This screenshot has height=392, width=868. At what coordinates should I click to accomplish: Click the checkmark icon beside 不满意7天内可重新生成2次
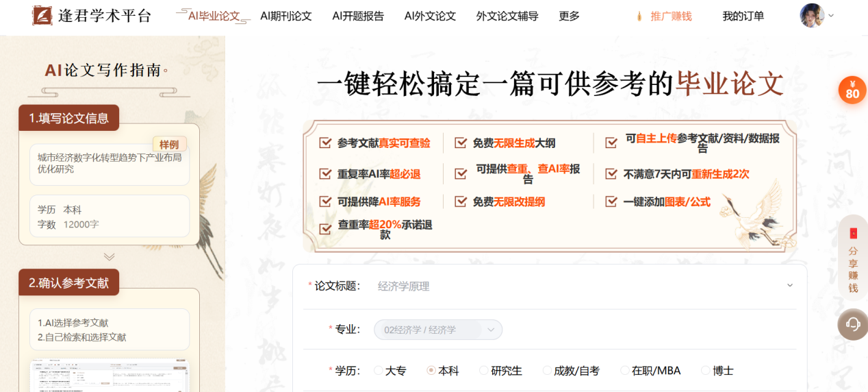click(611, 174)
